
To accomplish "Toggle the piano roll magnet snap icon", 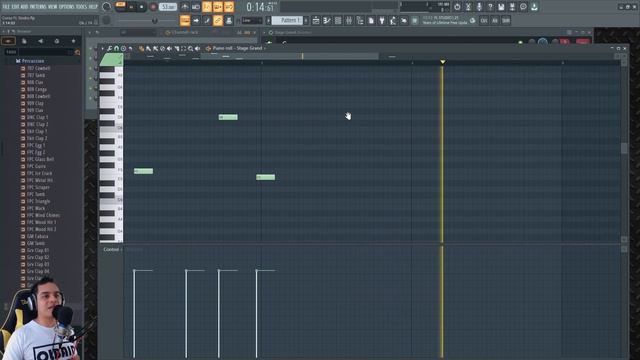I will (x=116, y=49).
